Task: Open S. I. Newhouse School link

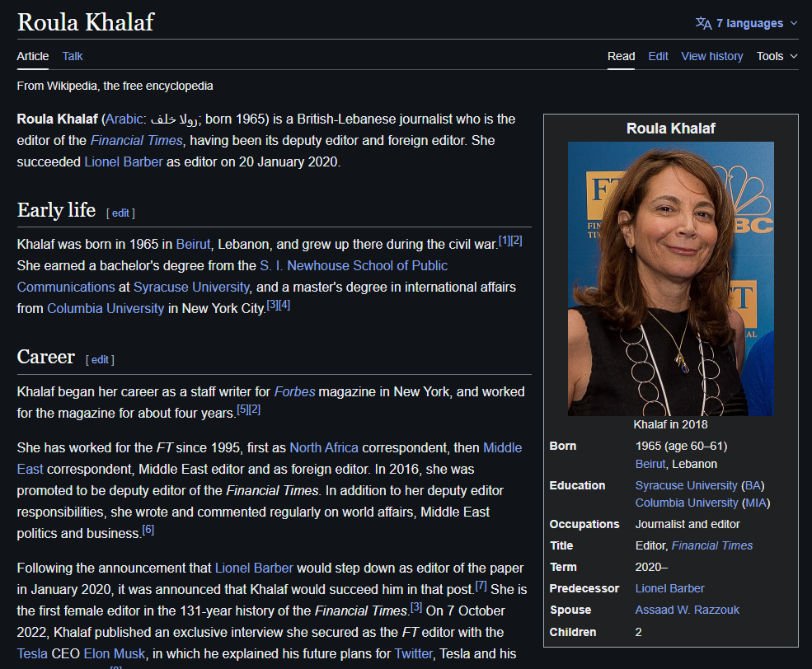Action: (x=354, y=265)
